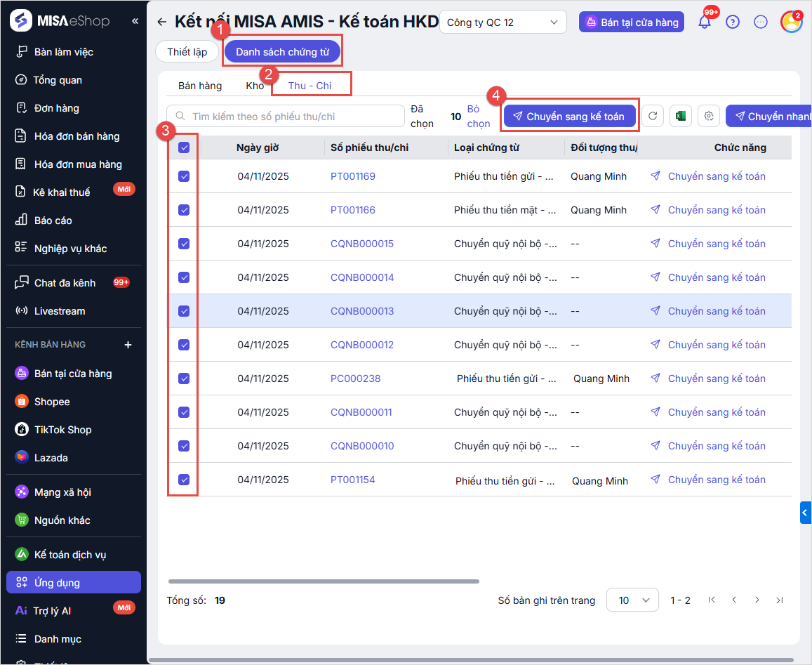The image size is (812, 665).
Task: Open the help question mark icon
Action: 733,22
